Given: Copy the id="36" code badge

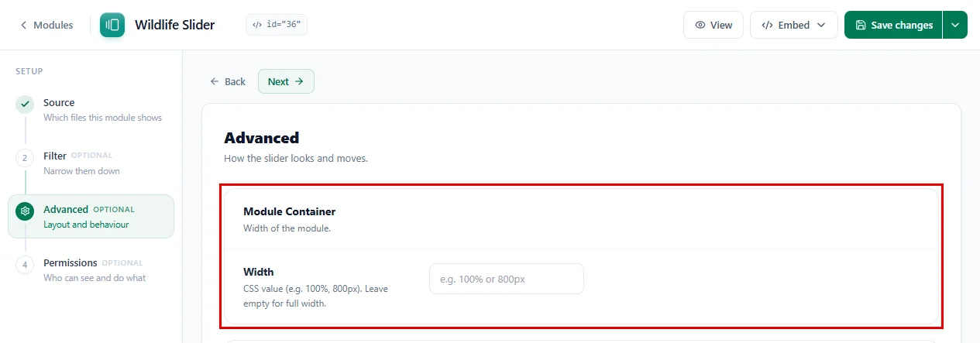Looking at the screenshot, I should (277, 25).
